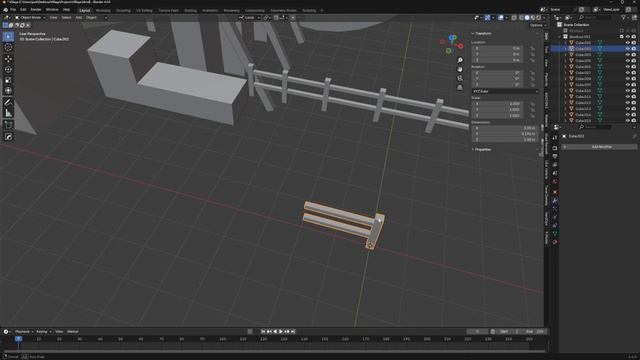The height and width of the screenshot is (360, 640).
Task: Open the Material properties tab icon
Action: (x=555, y=242)
